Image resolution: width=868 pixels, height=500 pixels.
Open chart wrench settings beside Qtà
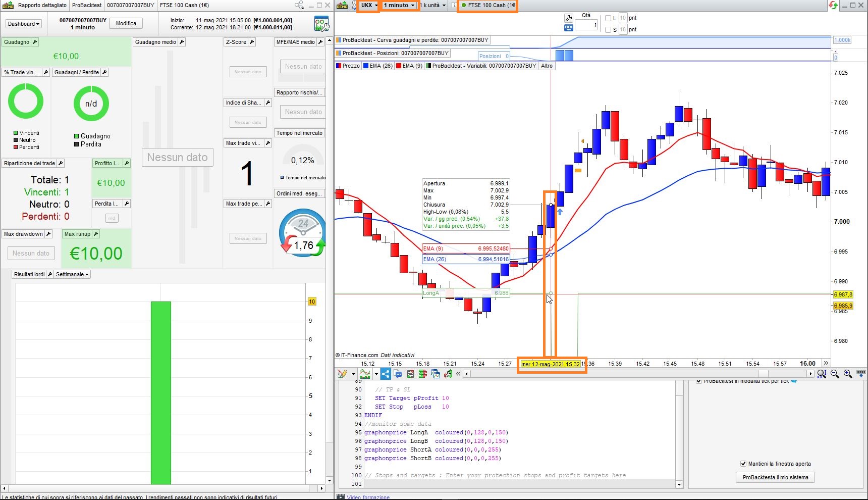click(x=569, y=18)
